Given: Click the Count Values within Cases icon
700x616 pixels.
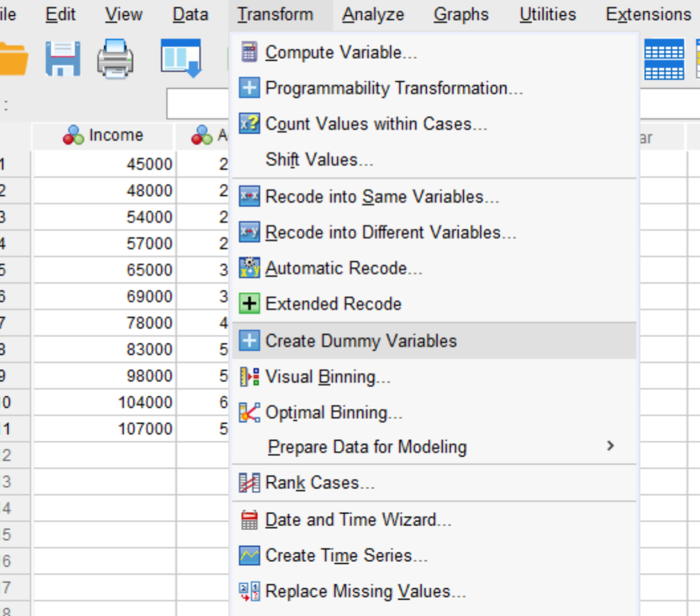Looking at the screenshot, I should 250,124.
